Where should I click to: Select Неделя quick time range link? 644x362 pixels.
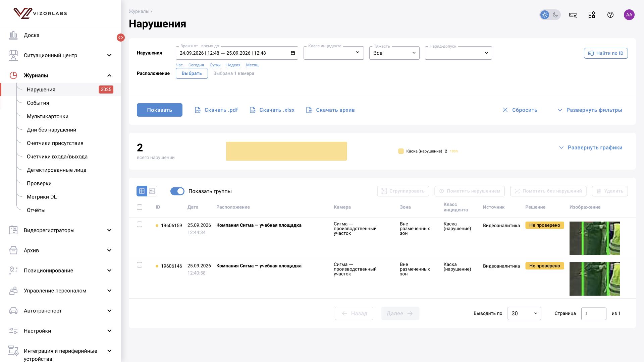(233, 65)
